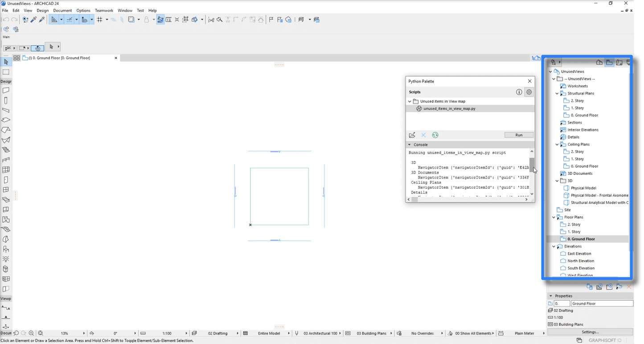The image size is (644, 344).
Task: Open the Teamwork menu
Action: [x=104, y=10]
